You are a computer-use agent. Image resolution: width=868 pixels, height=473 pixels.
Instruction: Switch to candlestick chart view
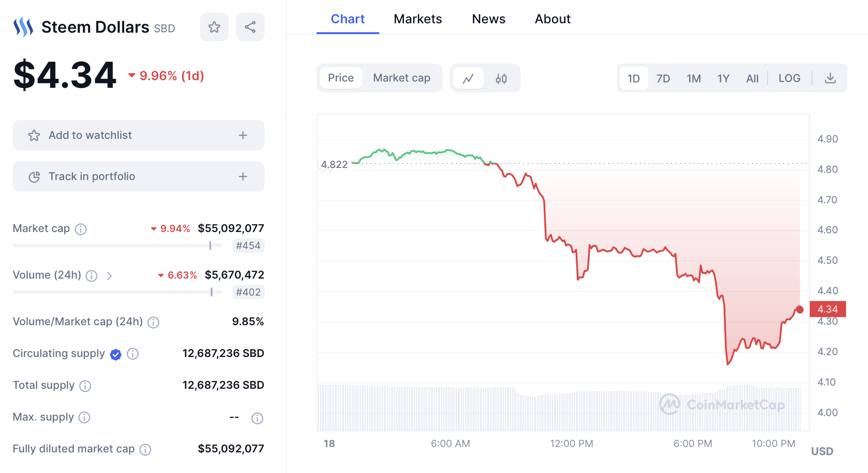(501, 79)
